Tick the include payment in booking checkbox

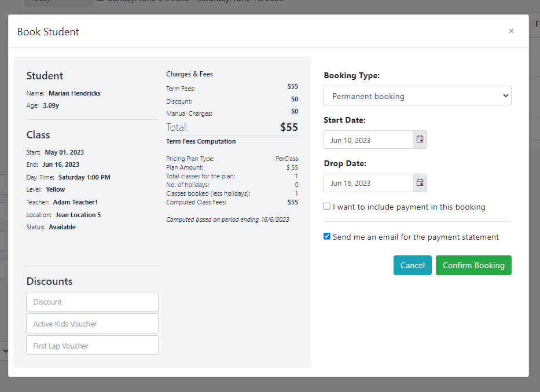(x=327, y=206)
